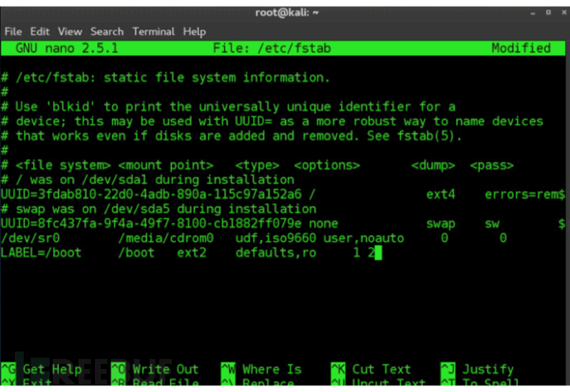Click the 'File: /etc/fstab' header text
Screen dimensions: 570x392
[x=272, y=48]
